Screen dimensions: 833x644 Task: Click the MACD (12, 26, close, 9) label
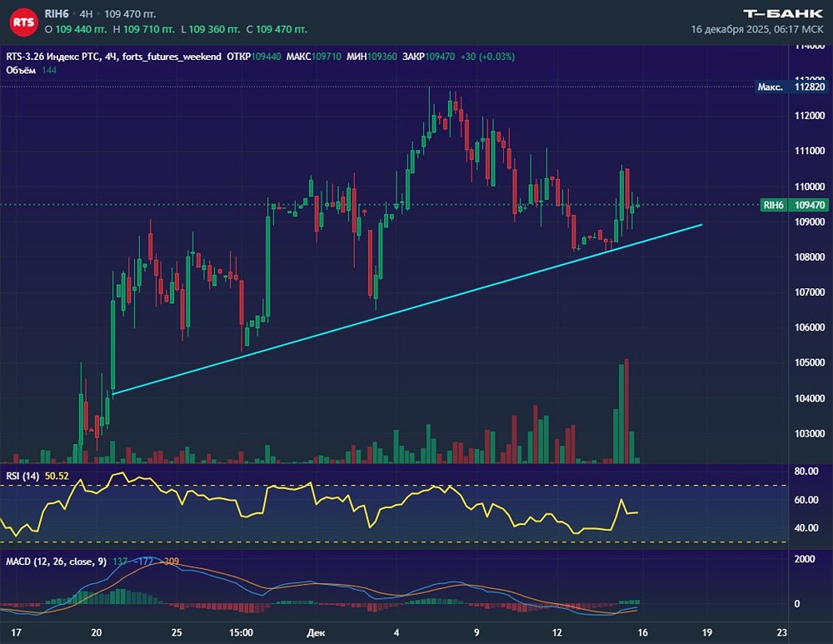(x=57, y=562)
